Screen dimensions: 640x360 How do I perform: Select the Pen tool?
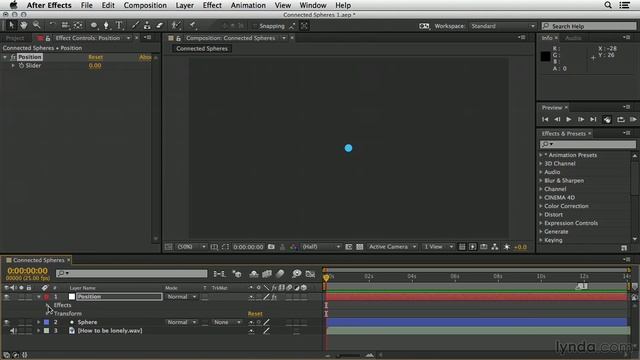coord(106,25)
